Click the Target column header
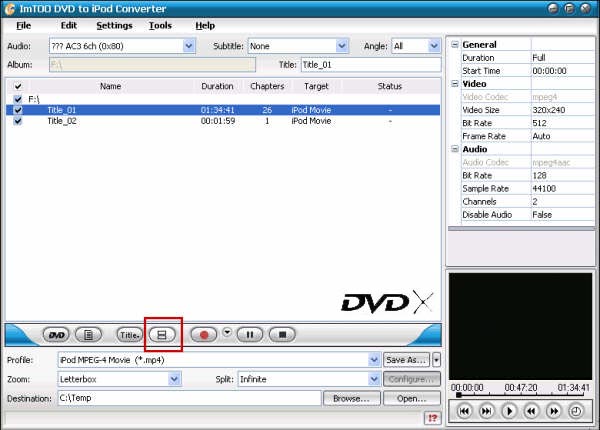Viewport: 600px width, 430px height. 316,86
